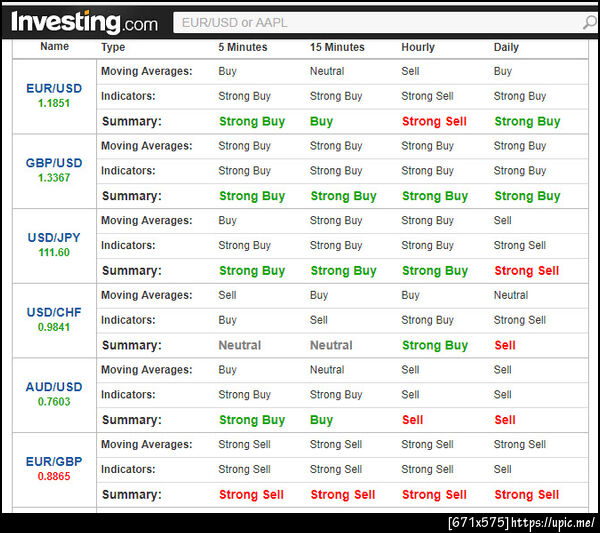Screen dimensions: 600x533
Task: Click the EUR/GBP price 0.8865
Action: tap(54, 476)
